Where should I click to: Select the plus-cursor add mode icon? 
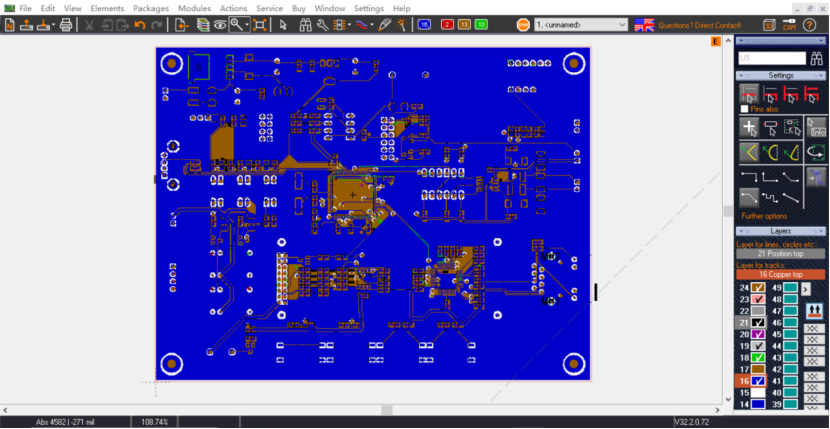click(x=748, y=127)
